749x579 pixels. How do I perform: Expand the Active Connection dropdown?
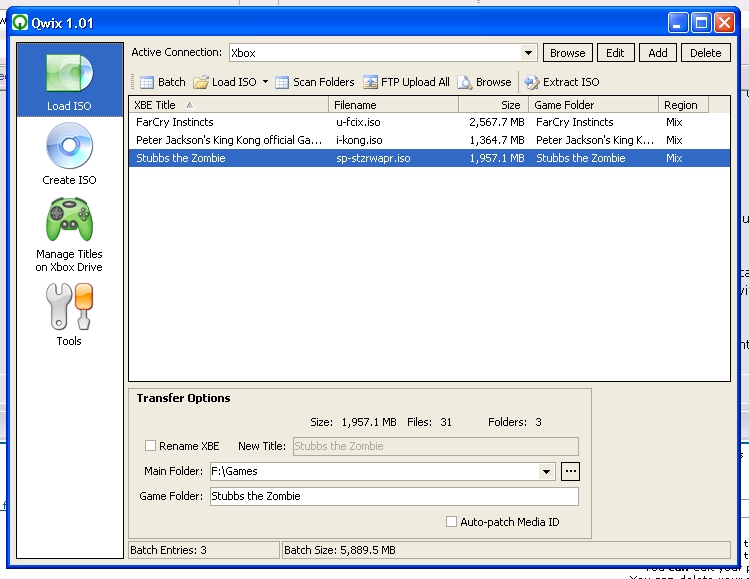coord(528,53)
